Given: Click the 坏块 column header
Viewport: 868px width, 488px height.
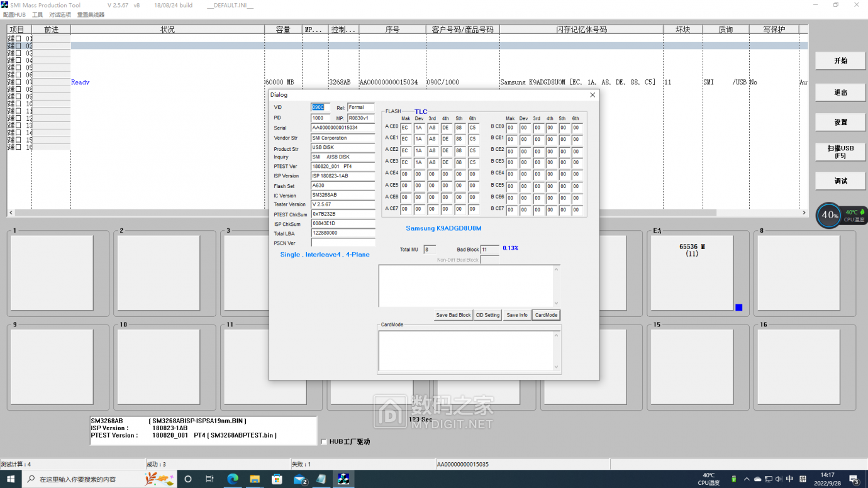Looking at the screenshot, I should coord(682,30).
